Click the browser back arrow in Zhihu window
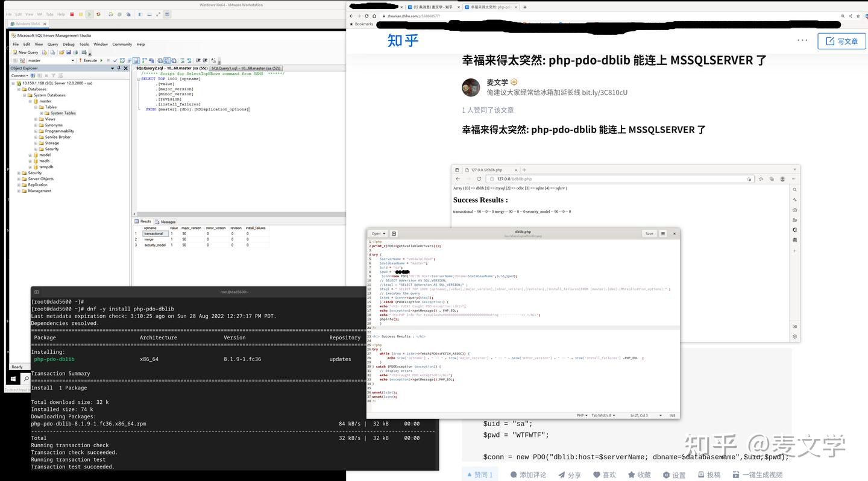Screen dimensions: 868x481 coord(352,16)
